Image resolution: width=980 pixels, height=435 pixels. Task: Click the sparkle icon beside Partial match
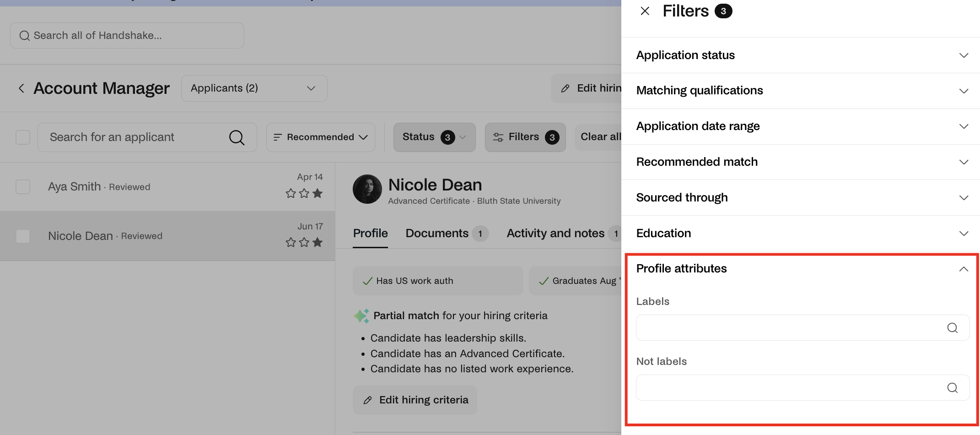[x=361, y=316]
